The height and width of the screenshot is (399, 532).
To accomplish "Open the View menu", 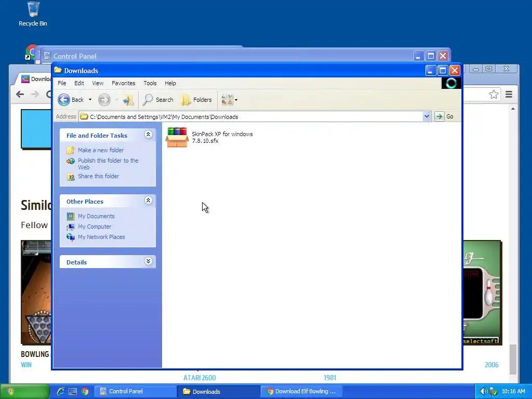I will [98, 83].
